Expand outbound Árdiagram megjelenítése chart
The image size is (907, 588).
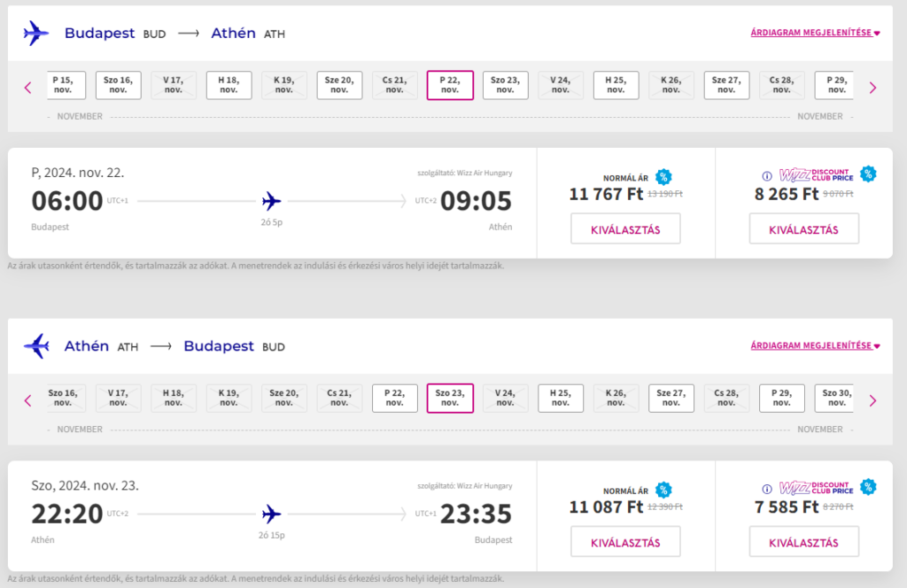point(815,34)
